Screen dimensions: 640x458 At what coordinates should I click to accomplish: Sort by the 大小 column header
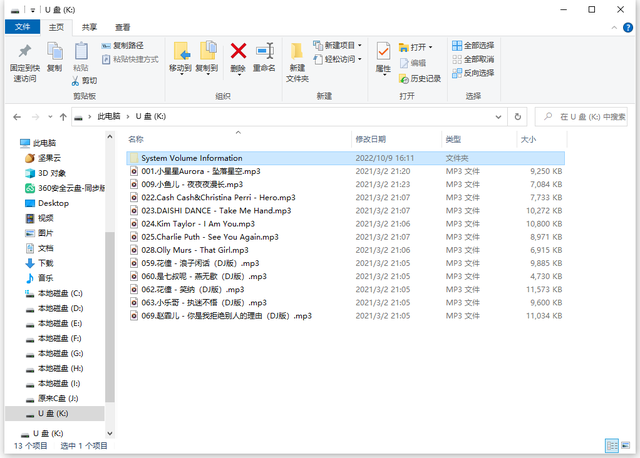click(542, 139)
